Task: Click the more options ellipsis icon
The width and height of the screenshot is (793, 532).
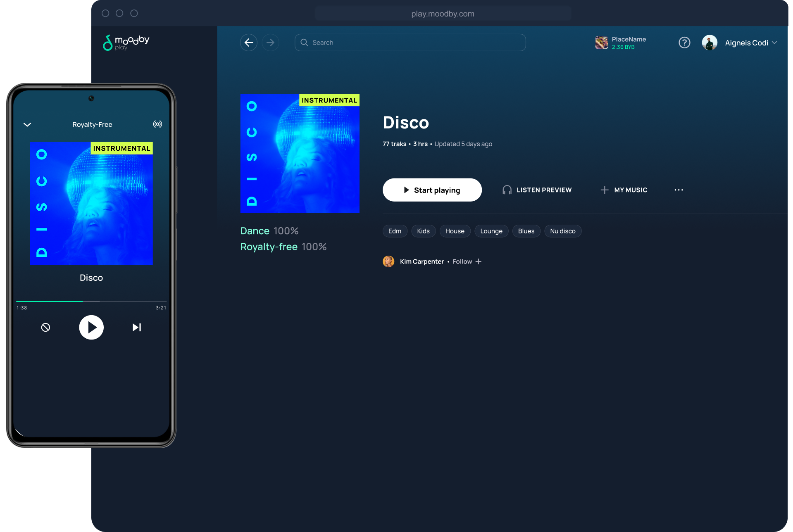Action: point(679,190)
